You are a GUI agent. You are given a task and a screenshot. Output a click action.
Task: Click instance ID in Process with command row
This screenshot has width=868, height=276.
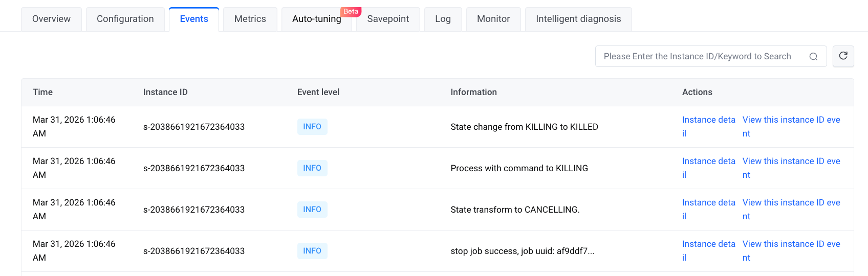tap(194, 168)
